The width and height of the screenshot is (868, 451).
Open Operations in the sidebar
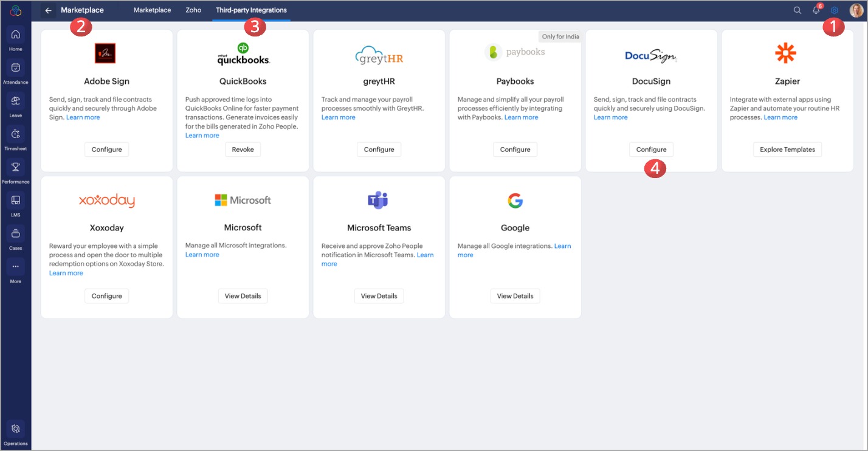click(x=16, y=433)
